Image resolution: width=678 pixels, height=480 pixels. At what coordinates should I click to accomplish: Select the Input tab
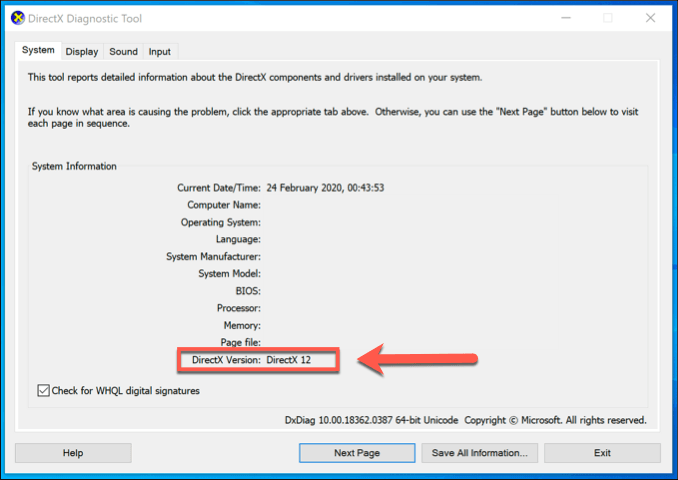coord(160,51)
